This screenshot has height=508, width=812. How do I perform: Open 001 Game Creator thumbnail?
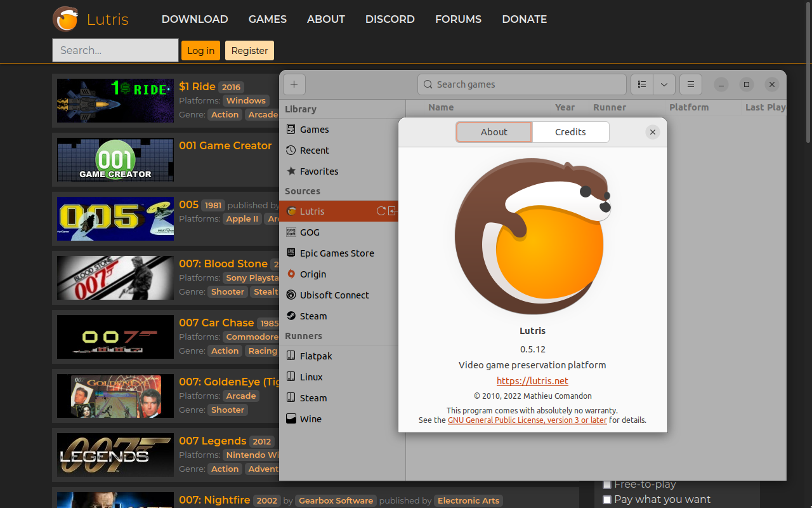pyautogui.click(x=115, y=159)
